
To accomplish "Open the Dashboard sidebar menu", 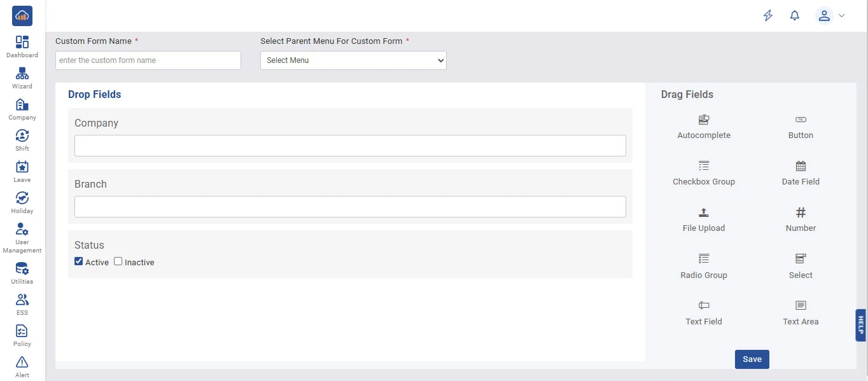I will (22, 46).
